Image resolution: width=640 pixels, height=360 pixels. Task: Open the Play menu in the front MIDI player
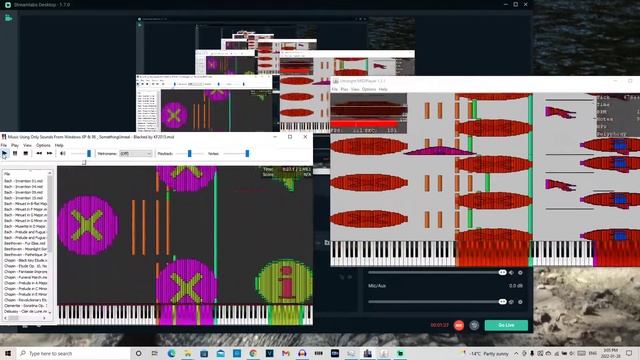pos(15,145)
